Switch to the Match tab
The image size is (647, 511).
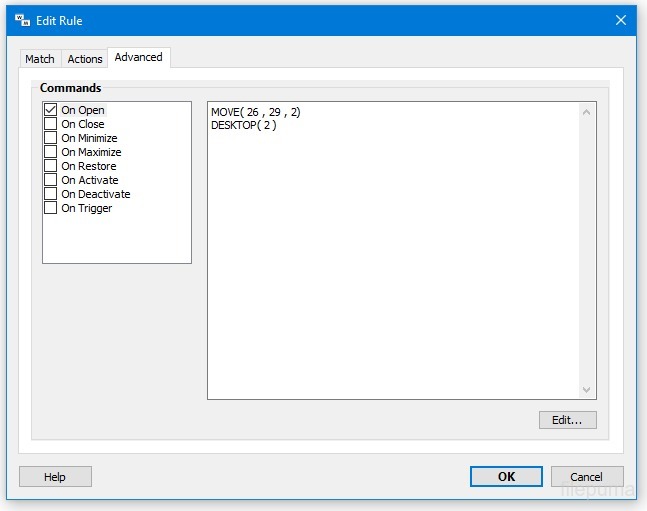coord(40,59)
